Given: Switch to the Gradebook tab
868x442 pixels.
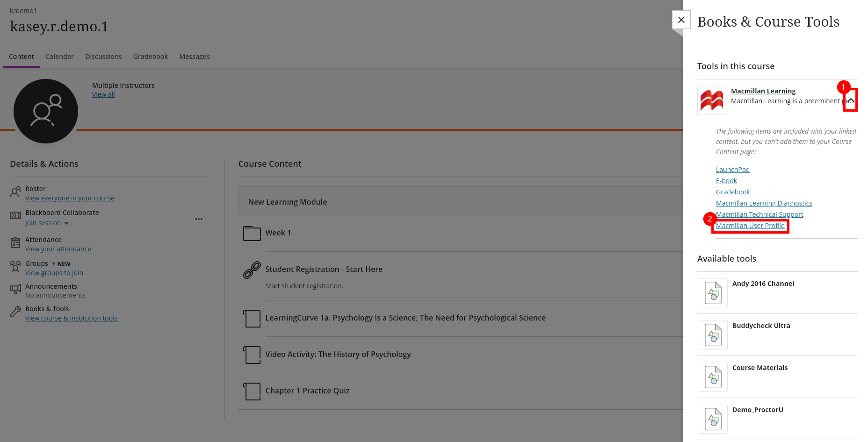Looking at the screenshot, I should click(150, 57).
